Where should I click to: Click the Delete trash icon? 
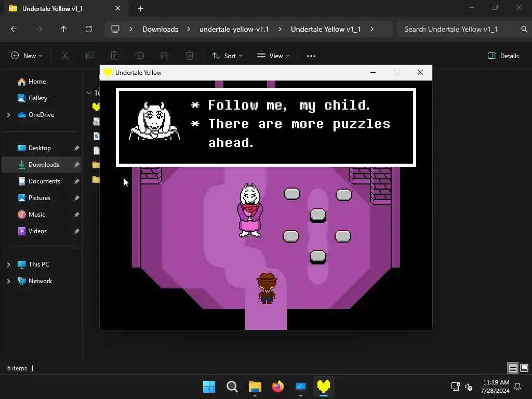(x=190, y=56)
